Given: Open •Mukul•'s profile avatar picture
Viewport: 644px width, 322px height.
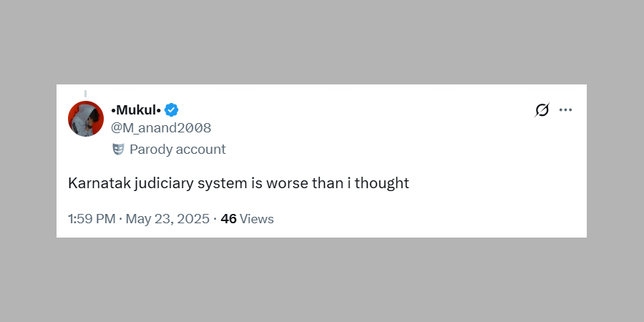Looking at the screenshot, I should click(86, 119).
